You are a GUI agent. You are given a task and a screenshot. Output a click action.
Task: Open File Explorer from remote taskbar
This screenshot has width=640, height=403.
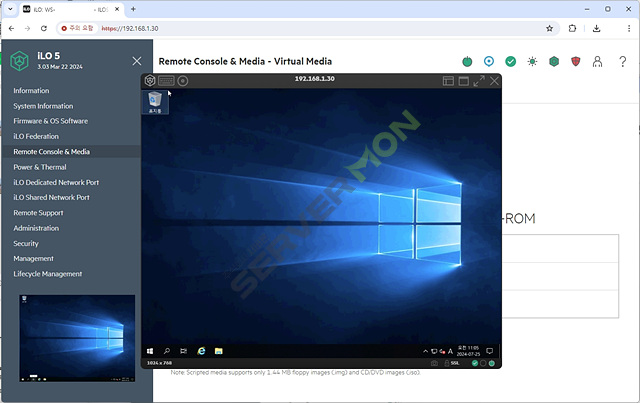219,351
